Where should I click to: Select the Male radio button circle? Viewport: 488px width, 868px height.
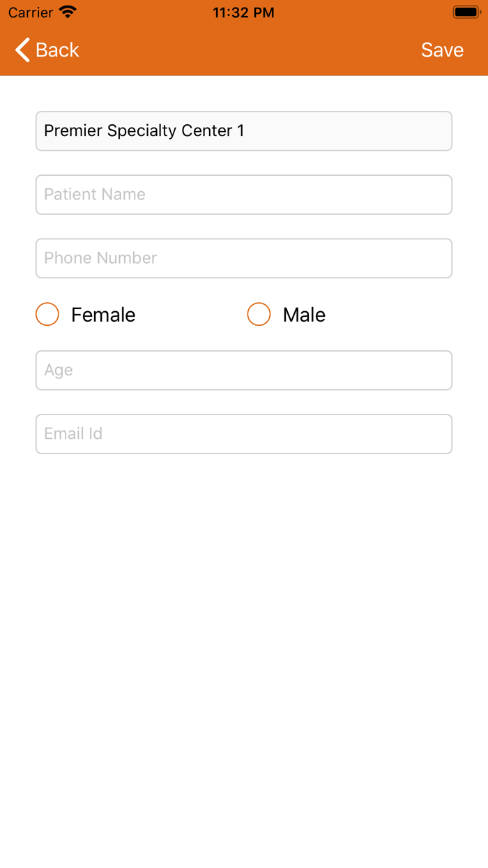tap(259, 315)
